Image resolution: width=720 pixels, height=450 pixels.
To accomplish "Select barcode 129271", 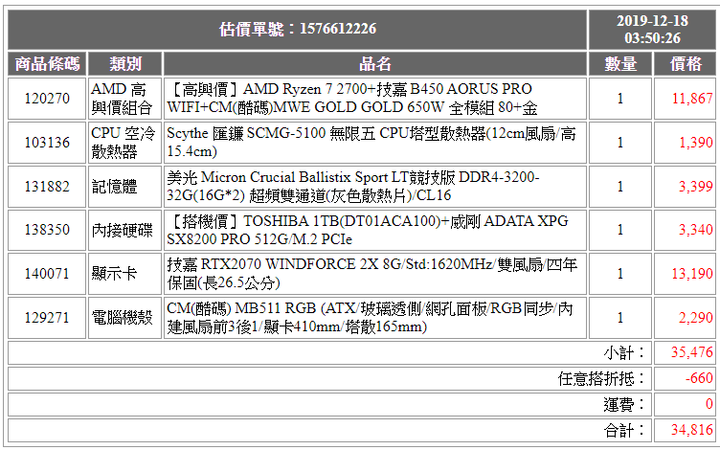I will [47, 318].
